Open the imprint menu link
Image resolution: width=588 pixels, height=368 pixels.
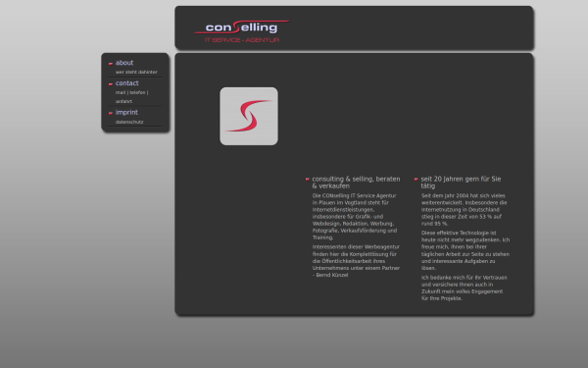126,112
